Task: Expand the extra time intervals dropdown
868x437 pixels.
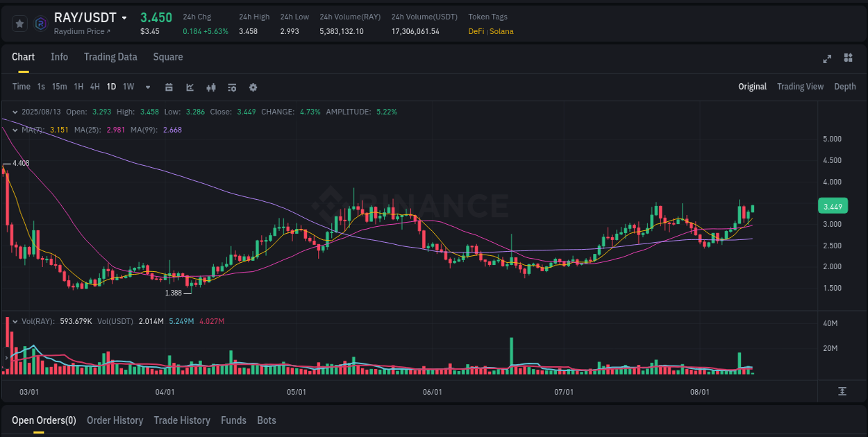Action: point(147,87)
